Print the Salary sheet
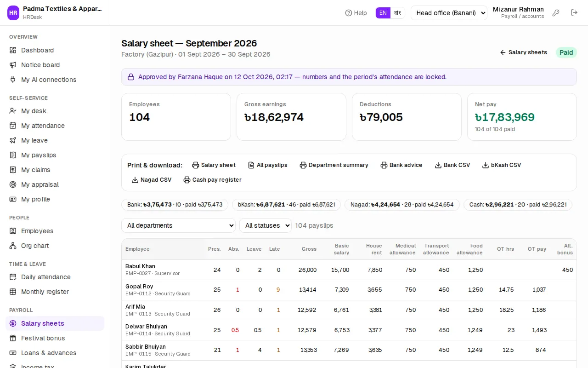 click(214, 165)
